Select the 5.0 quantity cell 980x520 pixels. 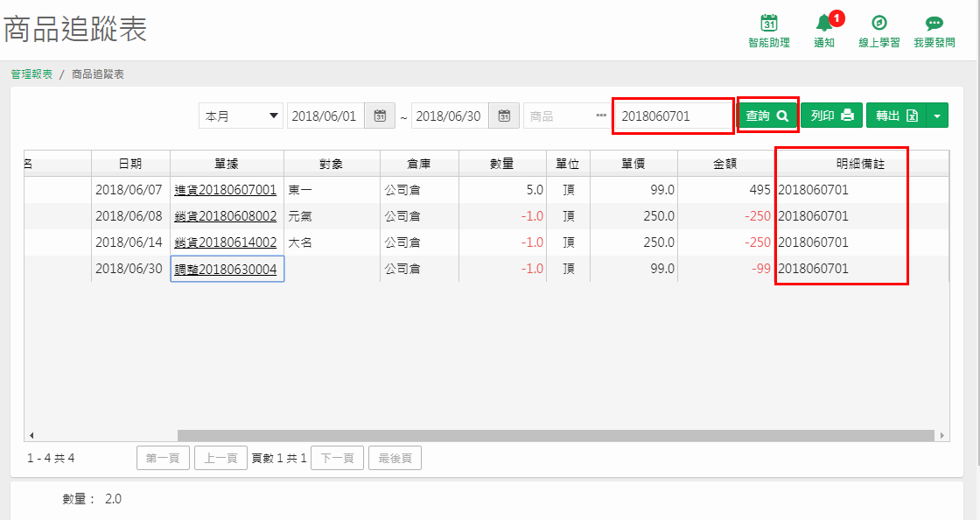point(502,190)
